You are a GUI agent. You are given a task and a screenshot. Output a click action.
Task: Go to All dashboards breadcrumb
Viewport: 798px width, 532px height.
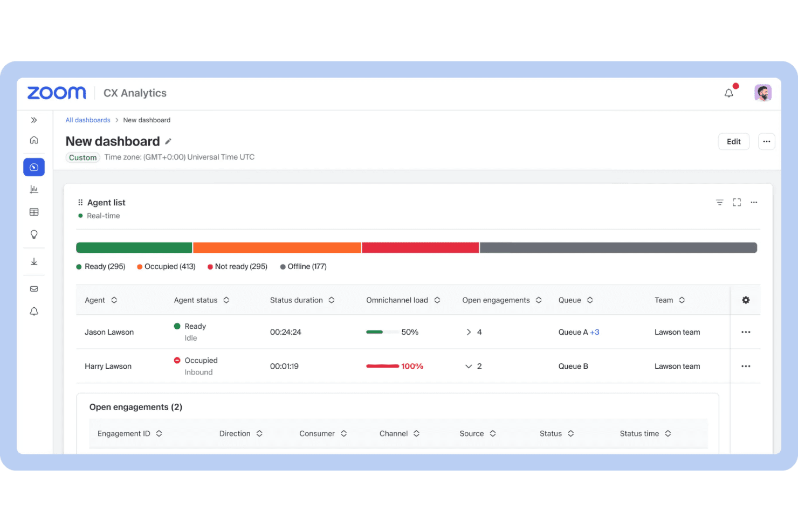point(88,120)
